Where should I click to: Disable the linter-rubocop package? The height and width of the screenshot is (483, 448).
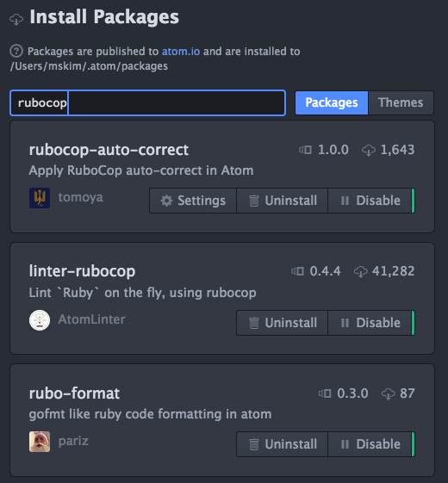[371, 323]
